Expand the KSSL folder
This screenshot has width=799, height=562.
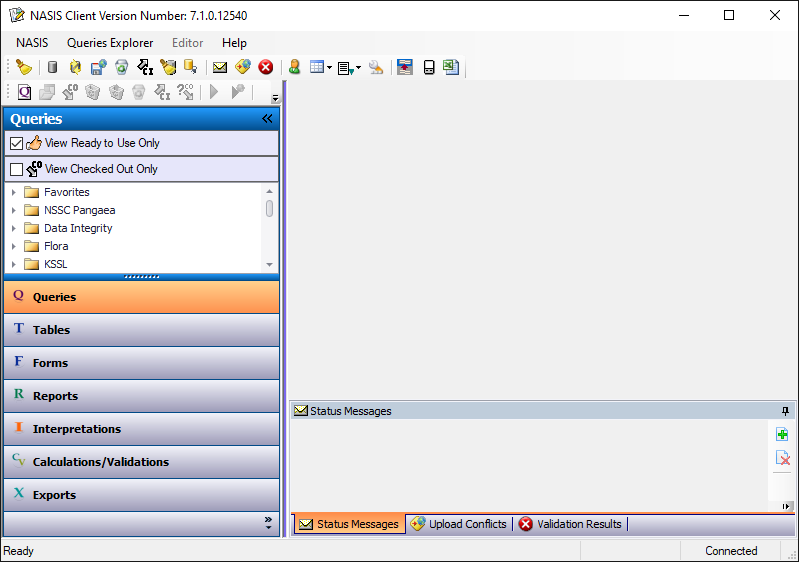click(14, 264)
